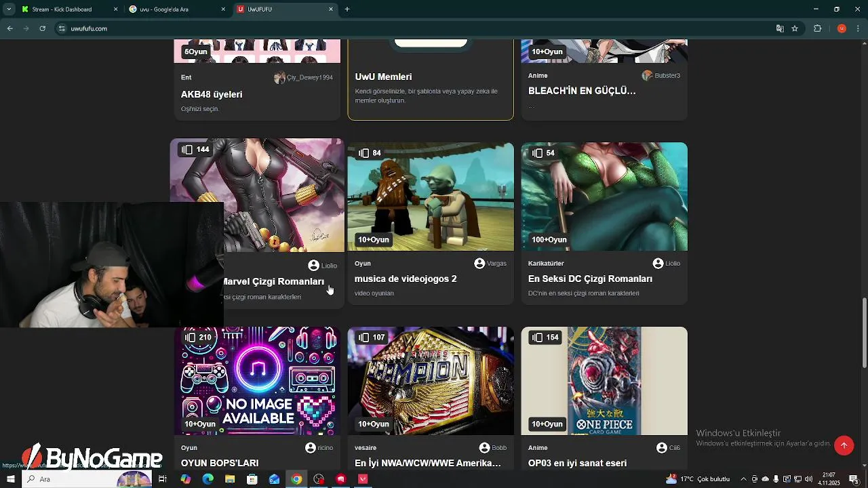Open Bobb author profile
Image resolution: width=868 pixels, height=488 pixels.
tap(493, 448)
